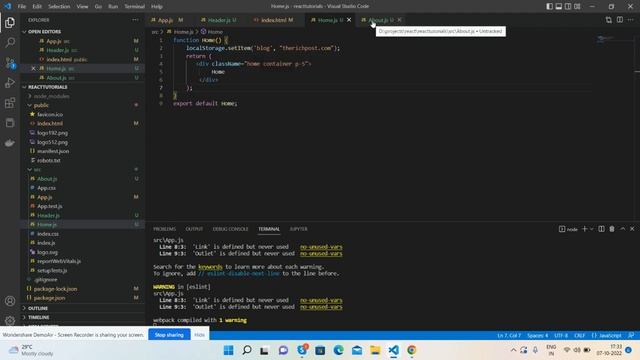Open the Extensions view
The image size is (640, 360).
tap(10, 102)
